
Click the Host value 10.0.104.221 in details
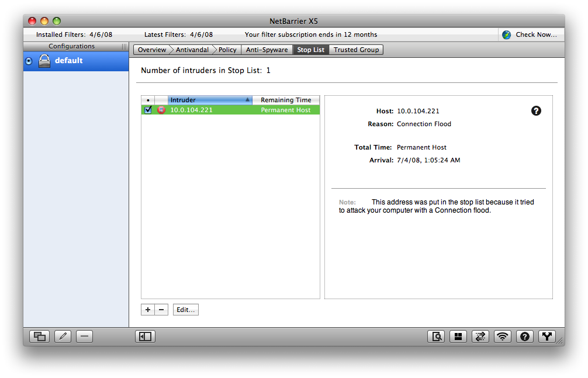pyautogui.click(x=418, y=111)
